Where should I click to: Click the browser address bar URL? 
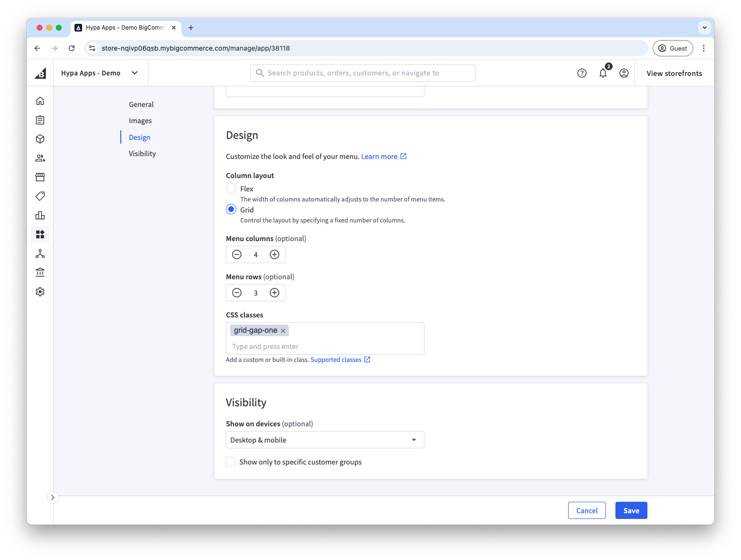196,48
